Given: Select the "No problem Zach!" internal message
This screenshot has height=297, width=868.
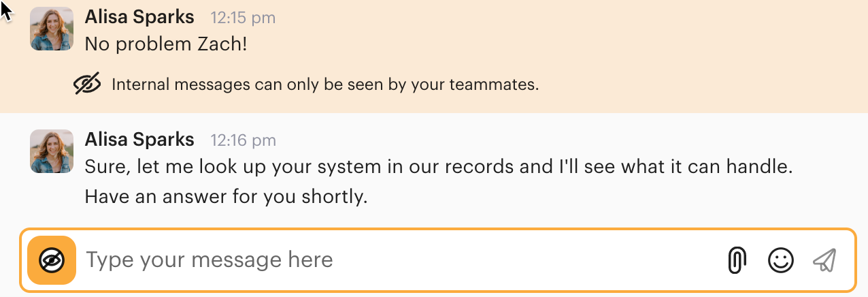Looking at the screenshot, I should 165,45.
